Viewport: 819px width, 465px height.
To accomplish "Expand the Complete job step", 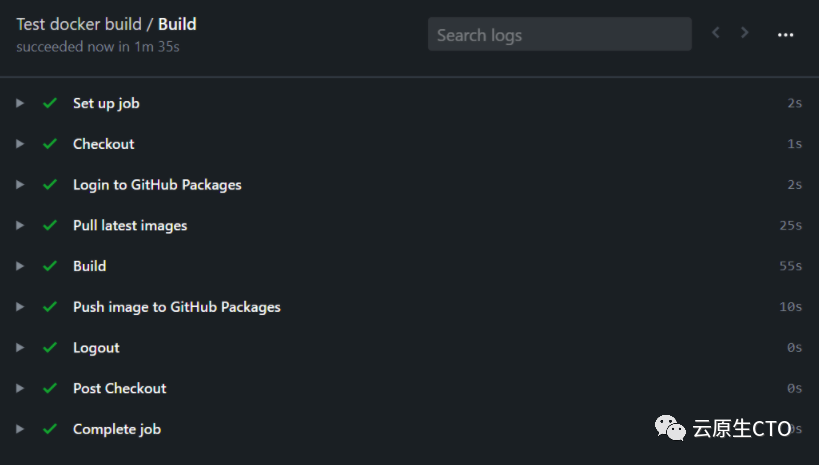I will coord(19,429).
